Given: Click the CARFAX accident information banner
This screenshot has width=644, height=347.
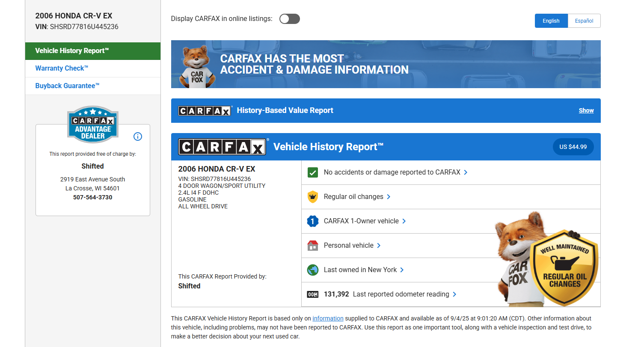Looking at the screenshot, I should pos(386,64).
